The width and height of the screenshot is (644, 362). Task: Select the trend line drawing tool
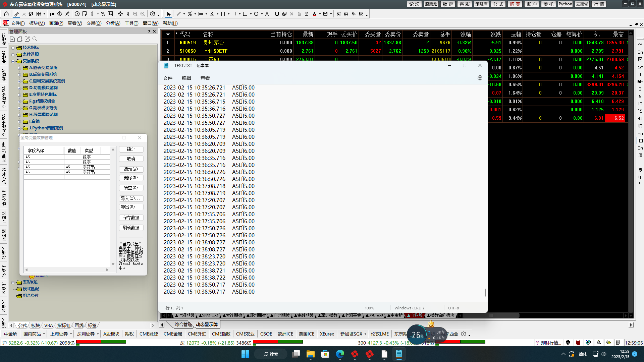click(178, 14)
